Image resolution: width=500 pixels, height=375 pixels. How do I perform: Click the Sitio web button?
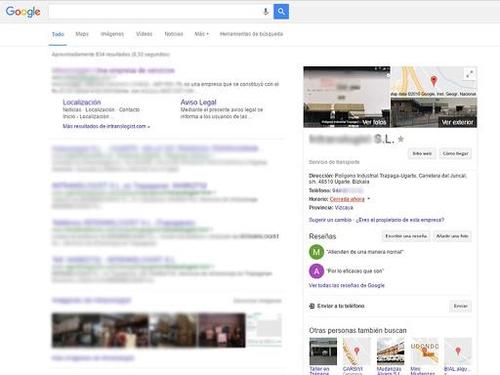422,154
